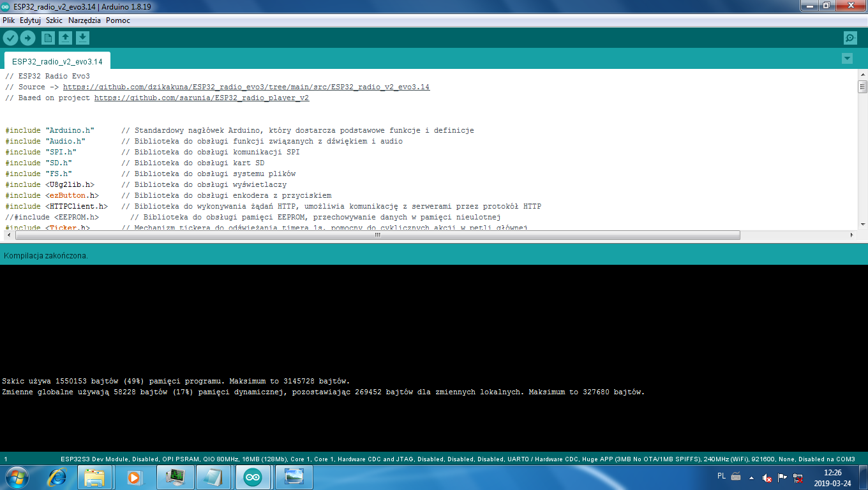Save the sketch with the Save icon

82,38
